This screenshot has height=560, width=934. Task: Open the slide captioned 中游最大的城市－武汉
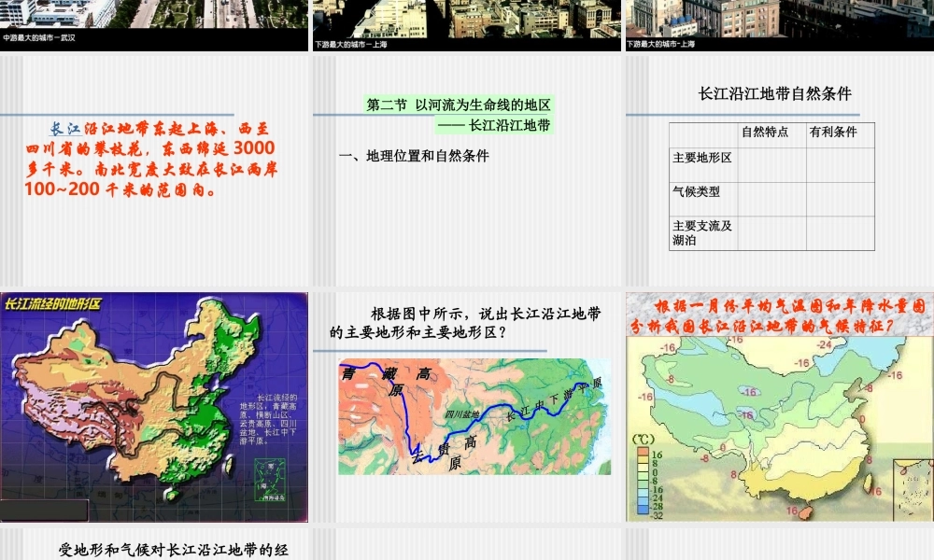point(154,25)
